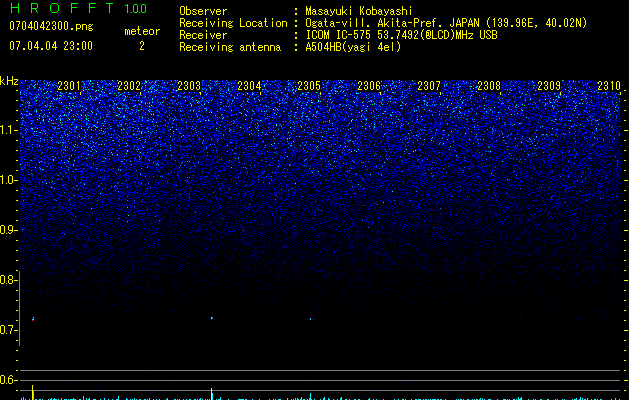This screenshot has height=400, width=629.
Task: Click the meteor label
Action: tap(142, 31)
